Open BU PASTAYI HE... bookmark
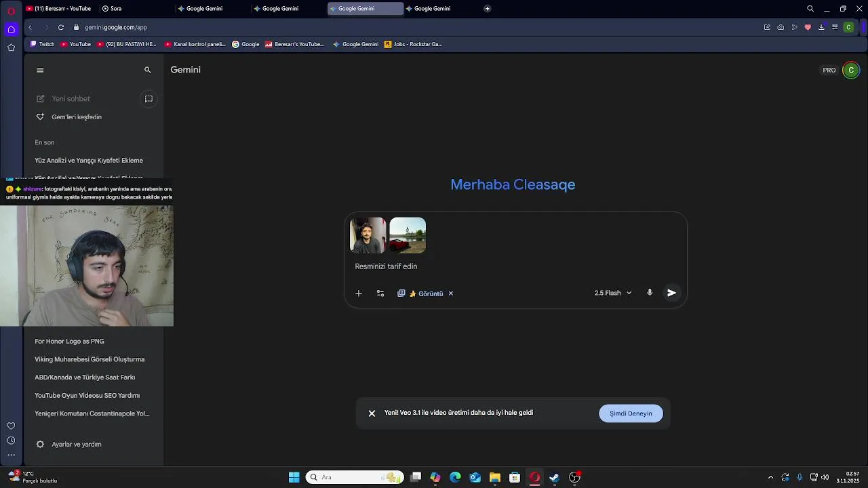Viewport: 868px width, 488px height. coord(126,44)
